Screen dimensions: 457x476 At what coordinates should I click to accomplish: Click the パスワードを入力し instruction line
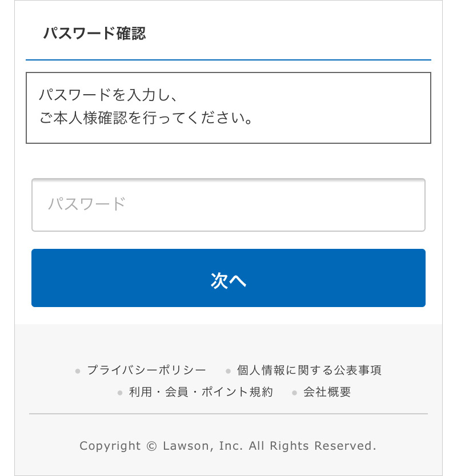tap(108, 95)
